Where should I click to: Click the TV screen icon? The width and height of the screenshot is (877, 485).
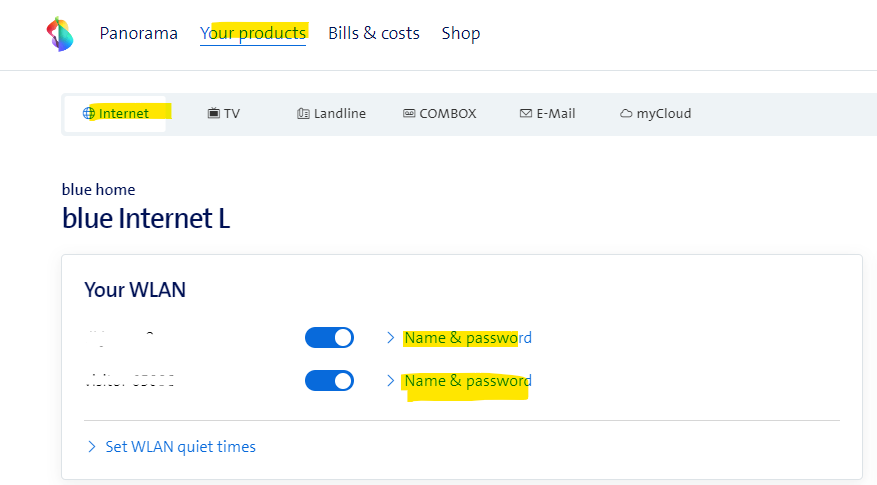(213, 114)
